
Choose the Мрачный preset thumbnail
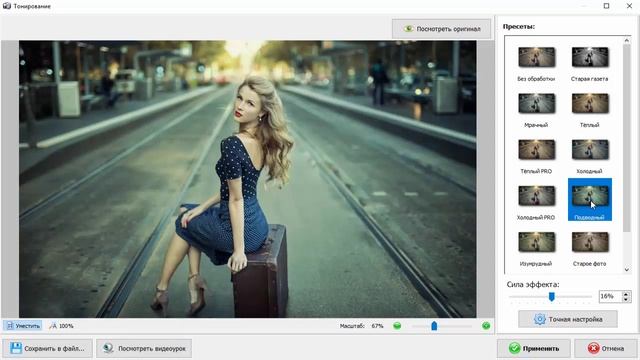coord(536,103)
